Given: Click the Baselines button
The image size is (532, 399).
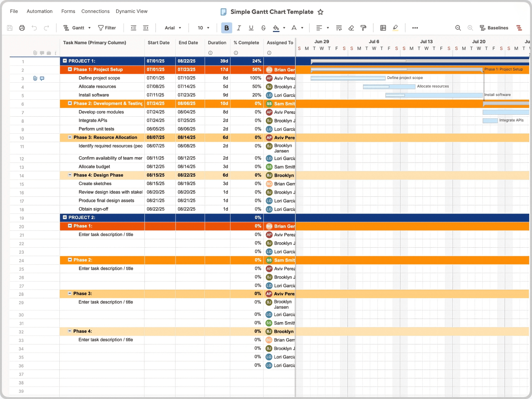Looking at the screenshot, I should pyautogui.click(x=494, y=28).
